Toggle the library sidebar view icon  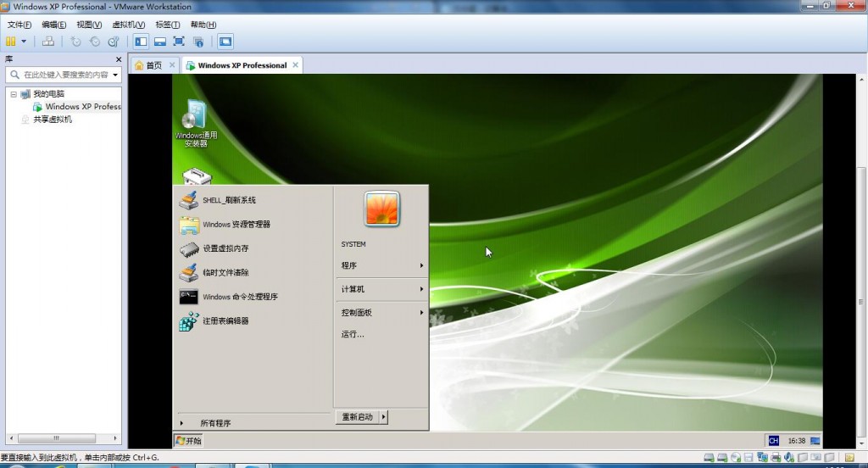142,41
